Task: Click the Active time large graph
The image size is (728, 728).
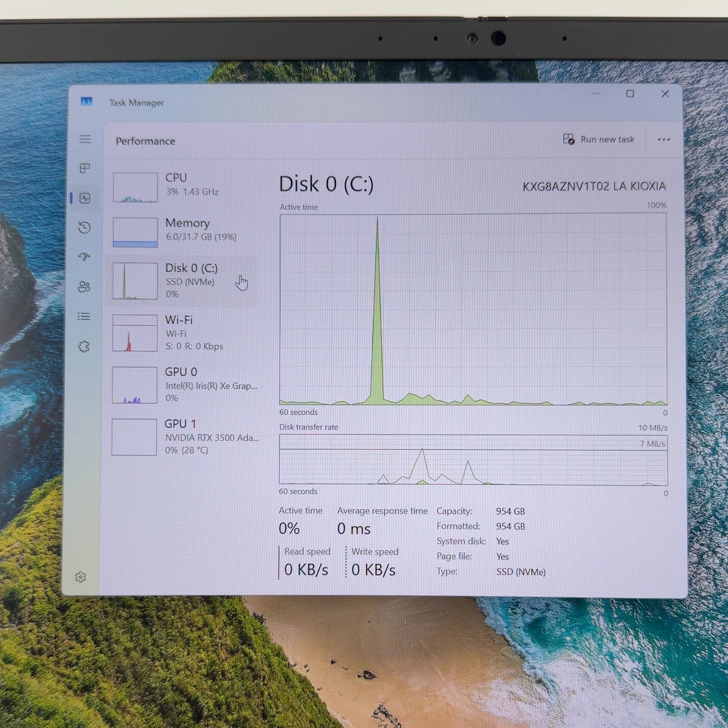Action: coord(473,309)
